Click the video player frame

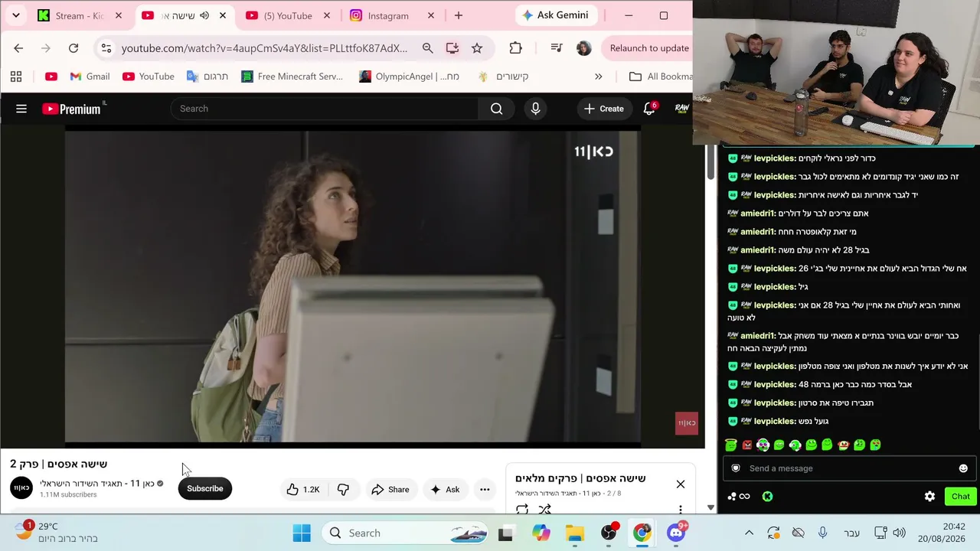(352, 287)
